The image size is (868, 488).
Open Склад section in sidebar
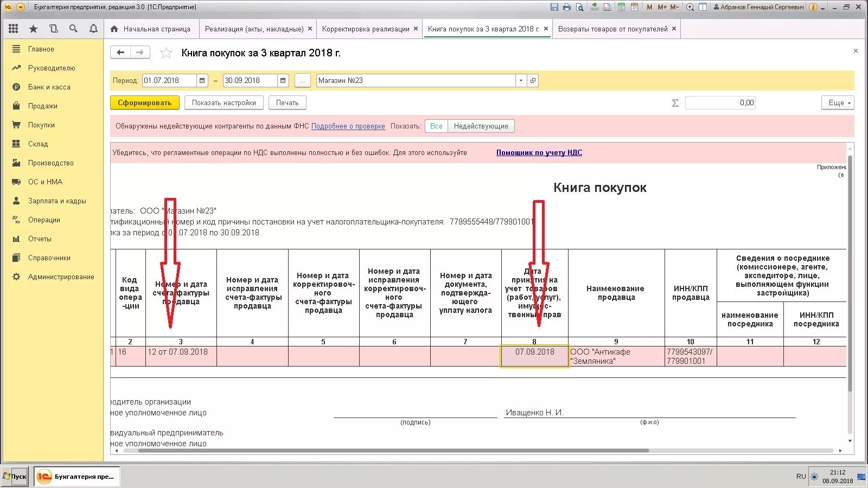pos(38,144)
